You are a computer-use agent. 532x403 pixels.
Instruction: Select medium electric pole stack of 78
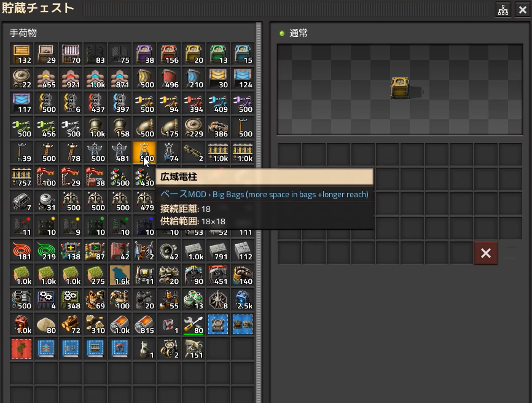point(71,152)
